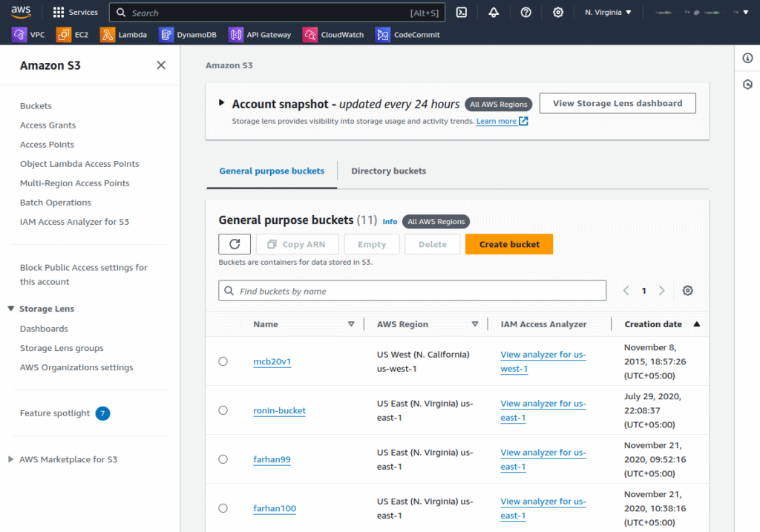View analyzer for us-west-1

(543, 361)
